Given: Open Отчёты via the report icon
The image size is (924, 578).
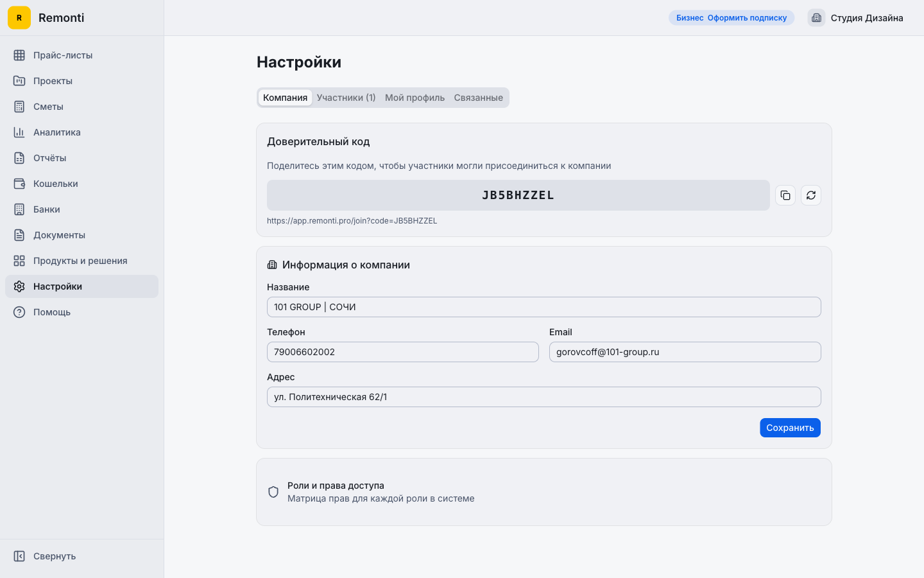Looking at the screenshot, I should [19, 158].
